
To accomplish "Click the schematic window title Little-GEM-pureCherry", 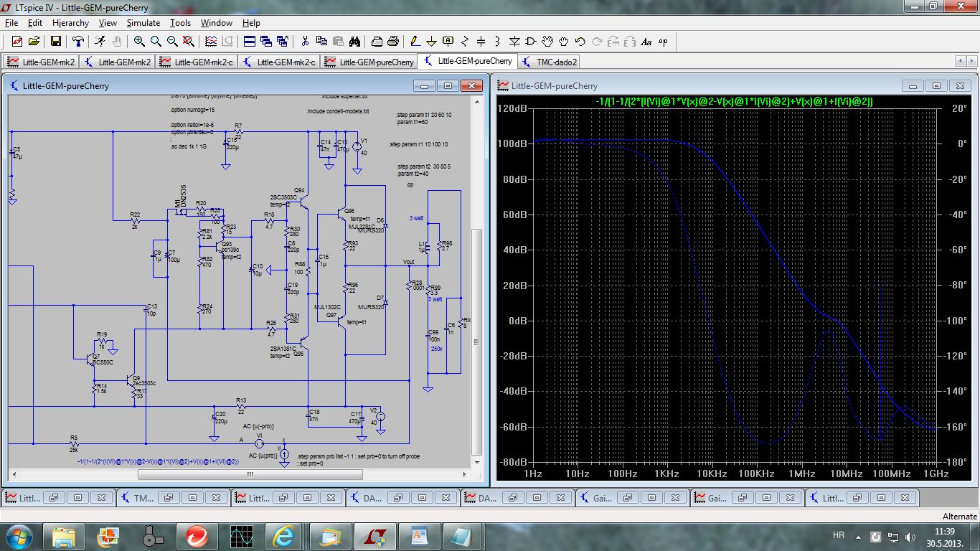I will (66, 86).
